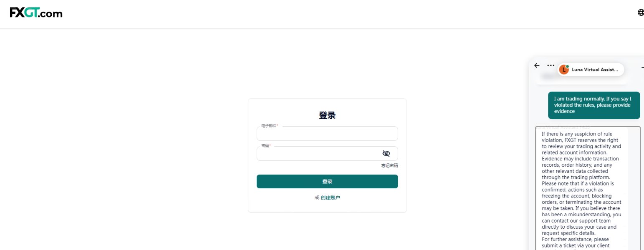Click the blurred message above the chat
This screenshot has width=644, height=250.
[581, 78]
